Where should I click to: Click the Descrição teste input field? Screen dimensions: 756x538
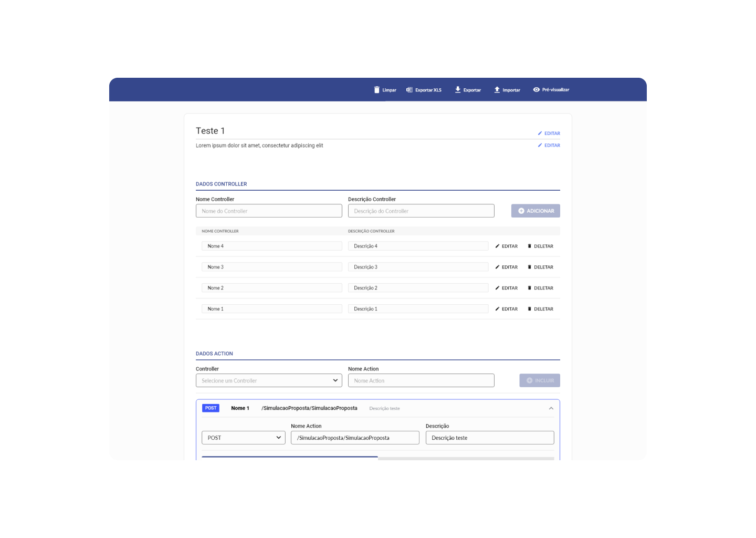click(x=489, y=438)
